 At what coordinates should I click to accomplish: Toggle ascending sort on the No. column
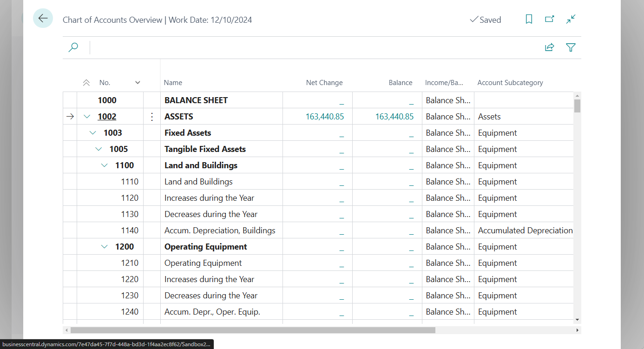(x=86, y=82)
